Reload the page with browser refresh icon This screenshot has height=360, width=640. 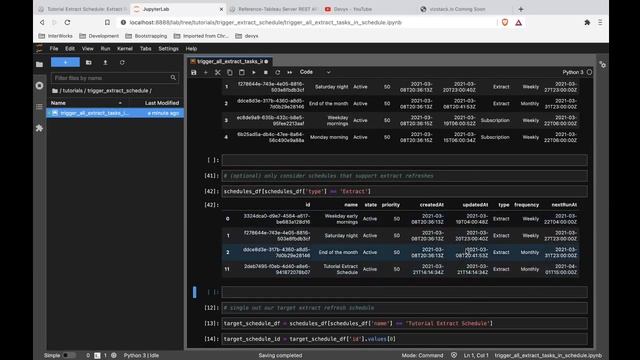67,22
